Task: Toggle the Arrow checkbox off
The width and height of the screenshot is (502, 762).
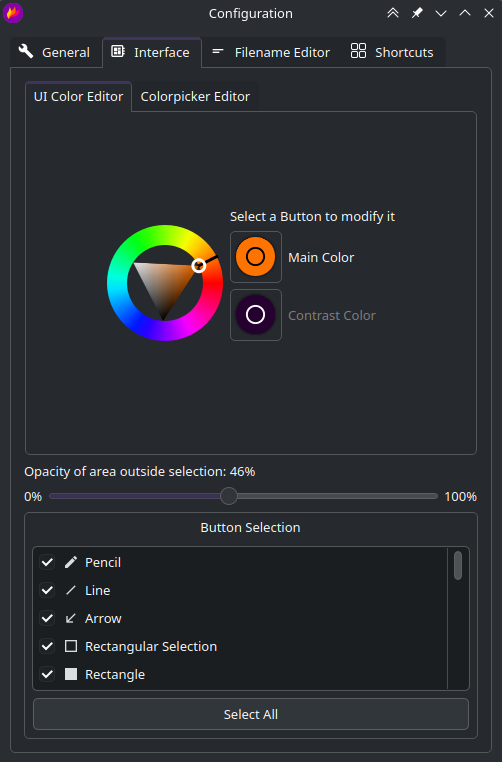Action: pyautogui.click(x=47, y=619)
